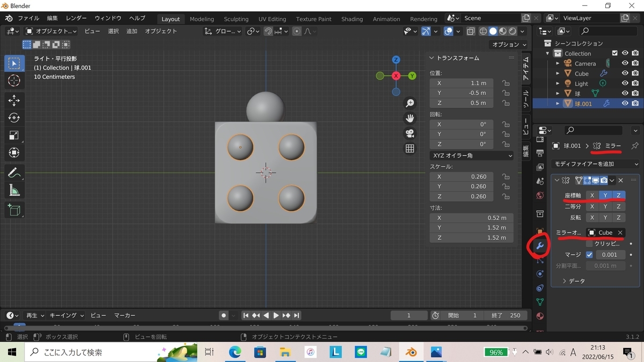The width and height of the screenshot is (644, 362).
Task: Toggle X-ray display
Action: coord(471,32)
